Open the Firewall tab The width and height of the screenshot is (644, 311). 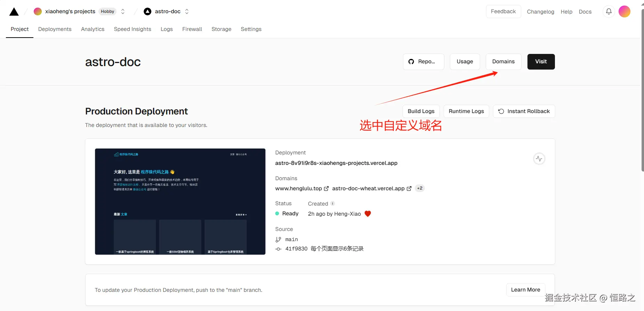192,29
